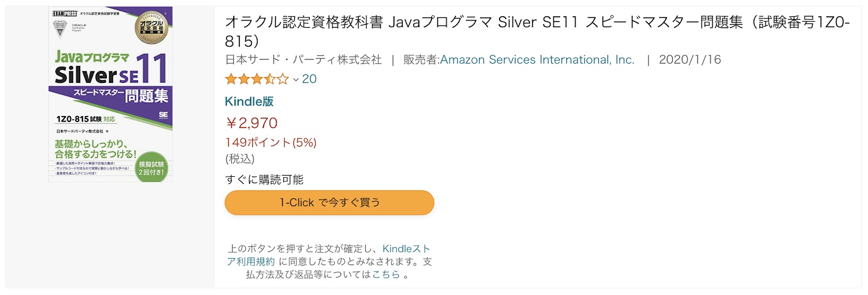868x295 pixels.
Task: Click the 1-Click で今すぐ買う button
Action: (x=329, y=202)
